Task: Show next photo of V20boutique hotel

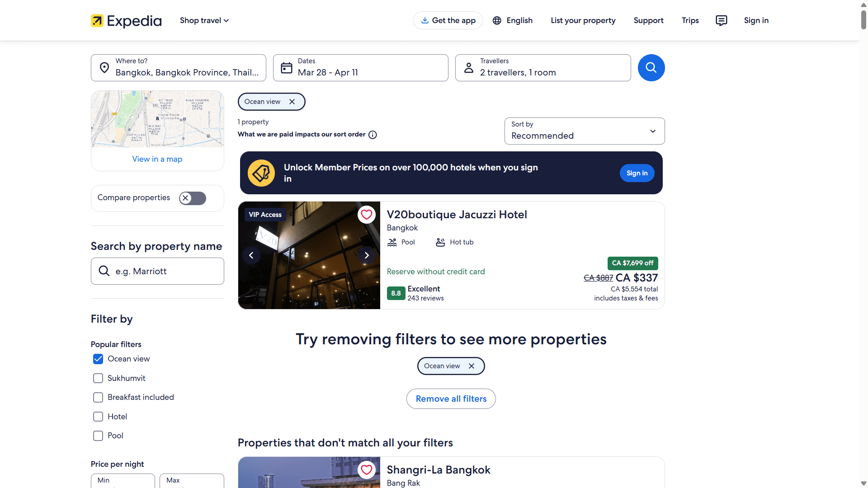Action: [367, 255]
